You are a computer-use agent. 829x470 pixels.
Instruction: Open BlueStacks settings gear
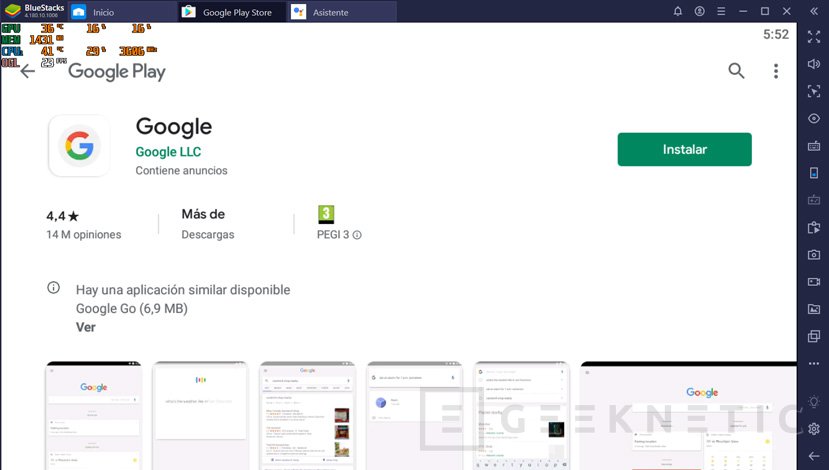coord(813,428)
